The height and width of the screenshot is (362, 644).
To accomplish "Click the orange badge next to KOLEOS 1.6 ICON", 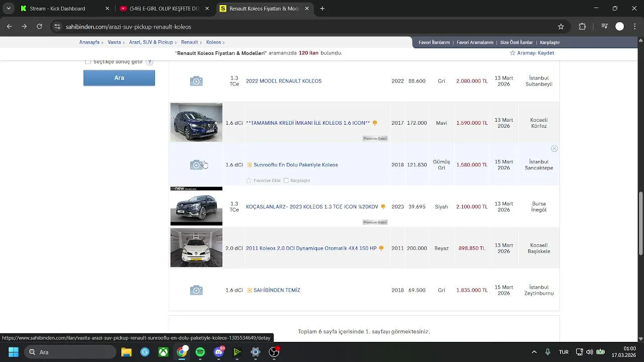I will (375, 123).
